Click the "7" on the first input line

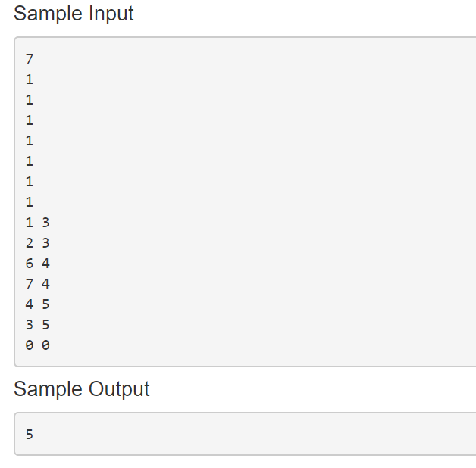30,59
